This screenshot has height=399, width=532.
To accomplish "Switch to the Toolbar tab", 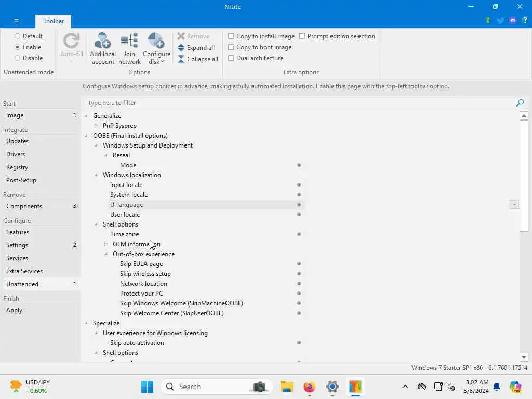I will click(x=54, y=21).
